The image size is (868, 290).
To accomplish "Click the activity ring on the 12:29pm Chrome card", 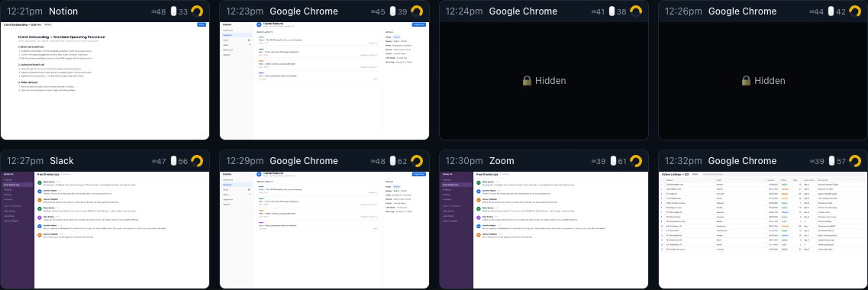I will click(x=416, y=161).
